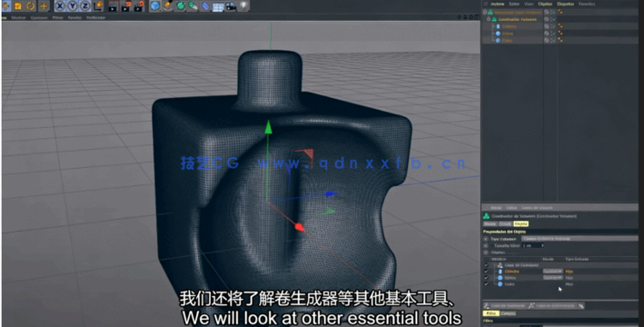The image size is (644, 327).
Task: Open the green modeling objects icon
Action: pyautogui.click(x=193, y=5)
